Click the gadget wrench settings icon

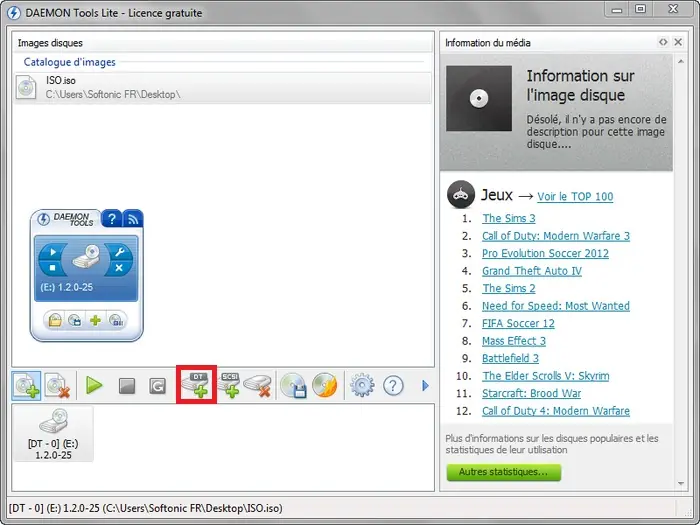119,252
